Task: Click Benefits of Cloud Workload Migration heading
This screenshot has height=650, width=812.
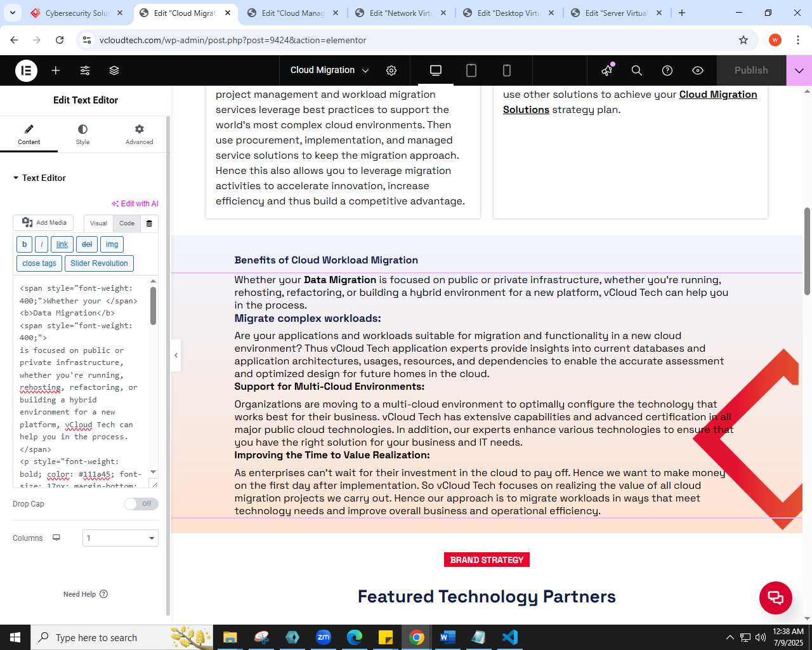Action: click(x=326, y=260)
